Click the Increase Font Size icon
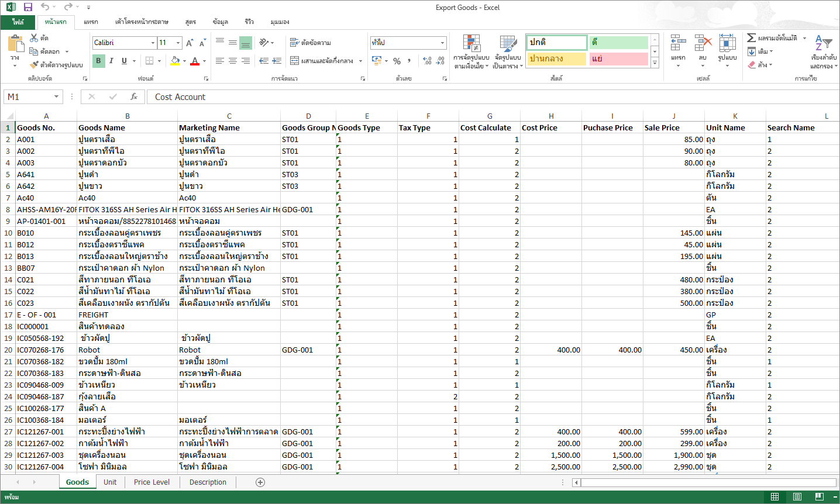 pos(190,43)
